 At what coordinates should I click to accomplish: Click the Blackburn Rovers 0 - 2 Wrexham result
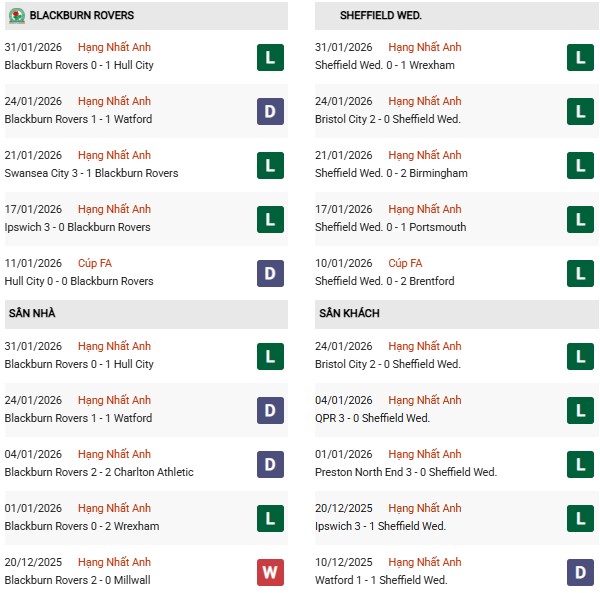[x=82, y=526]
